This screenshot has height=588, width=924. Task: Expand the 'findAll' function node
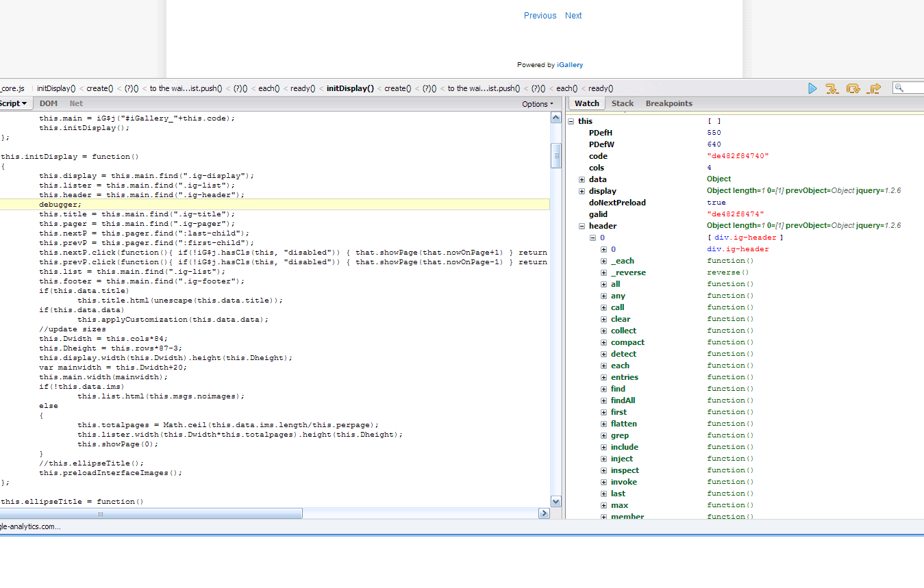[603, 400]
